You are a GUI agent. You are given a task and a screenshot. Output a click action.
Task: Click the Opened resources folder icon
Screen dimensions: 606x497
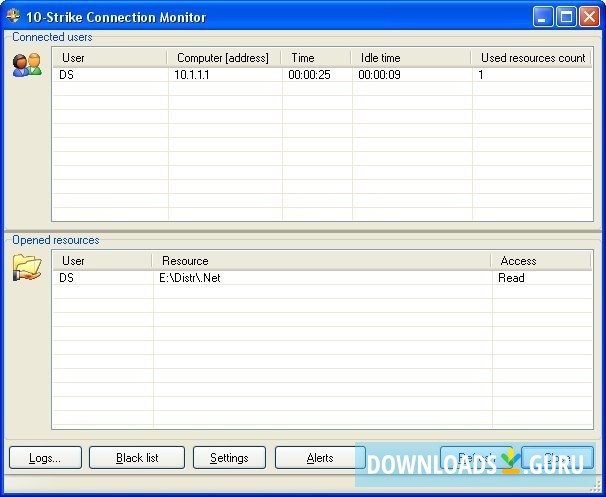click(x=27, y=267)
